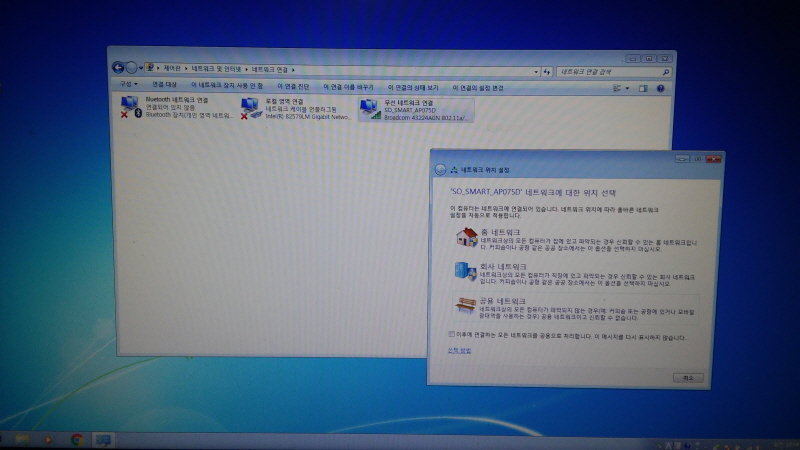Select the 홈 네트워크 house icon
Screen dimensions: 800x450
tap(465, 237)
